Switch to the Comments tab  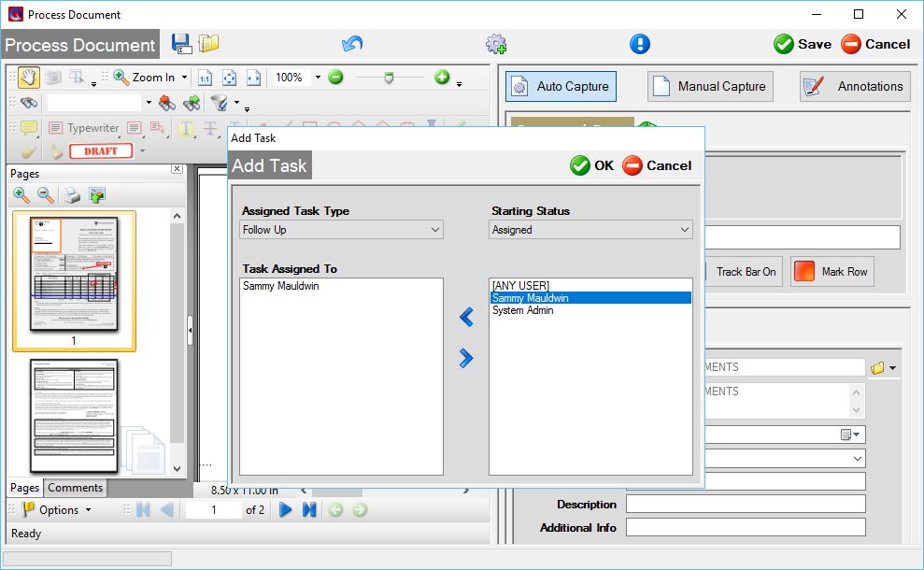76,488
